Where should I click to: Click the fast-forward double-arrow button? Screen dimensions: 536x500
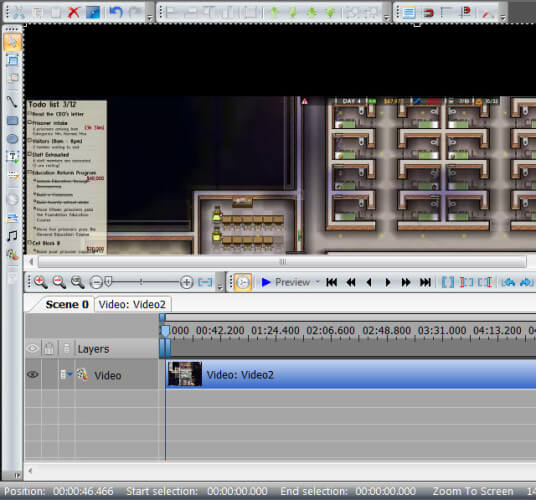click(x=406, y=282)
